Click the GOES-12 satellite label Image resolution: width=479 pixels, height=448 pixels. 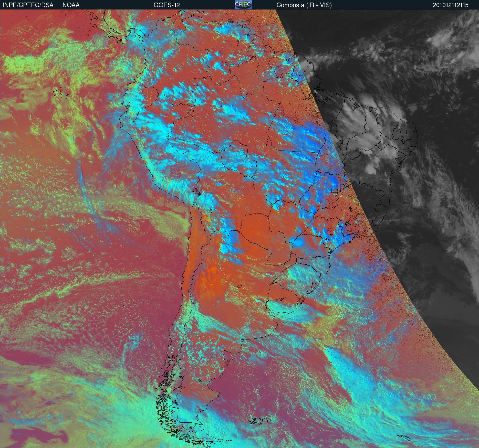[166, 5]
